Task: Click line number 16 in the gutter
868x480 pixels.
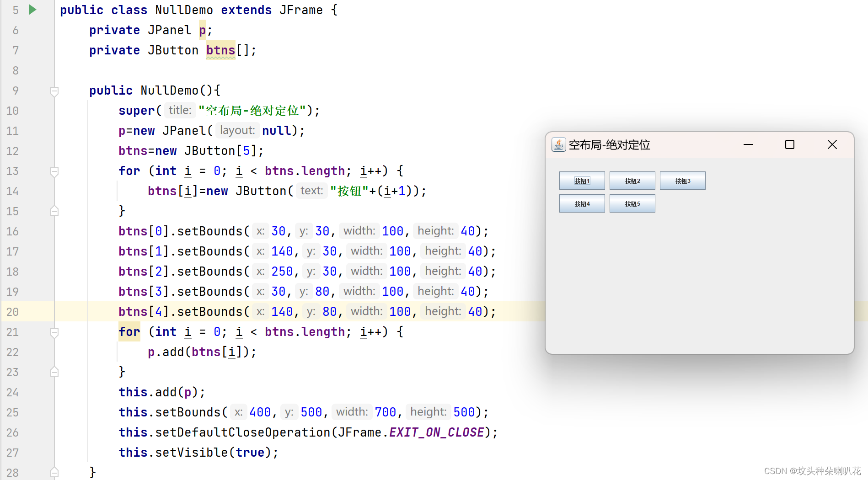Action: pyautogui.click(x=12, y=231)
